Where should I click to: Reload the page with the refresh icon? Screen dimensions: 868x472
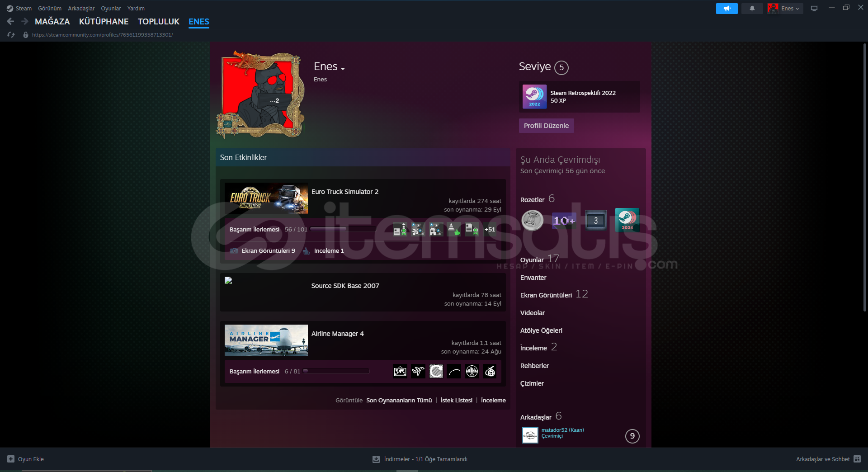click(11, 35)
